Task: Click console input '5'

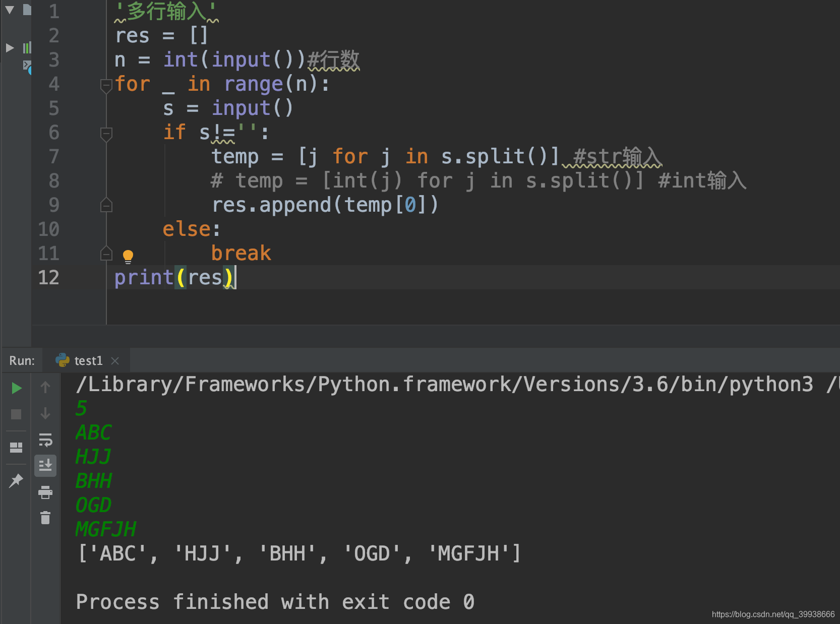Action: coord(81,408)
